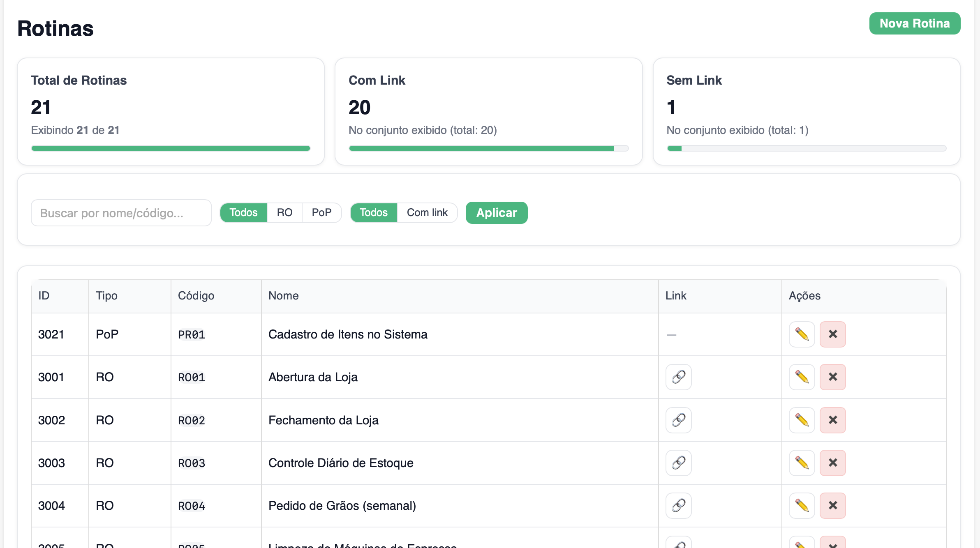Edit the Controle Diário de Estoque routine
The height and width of the screenshot is (548, 980).
coord(802,463)
